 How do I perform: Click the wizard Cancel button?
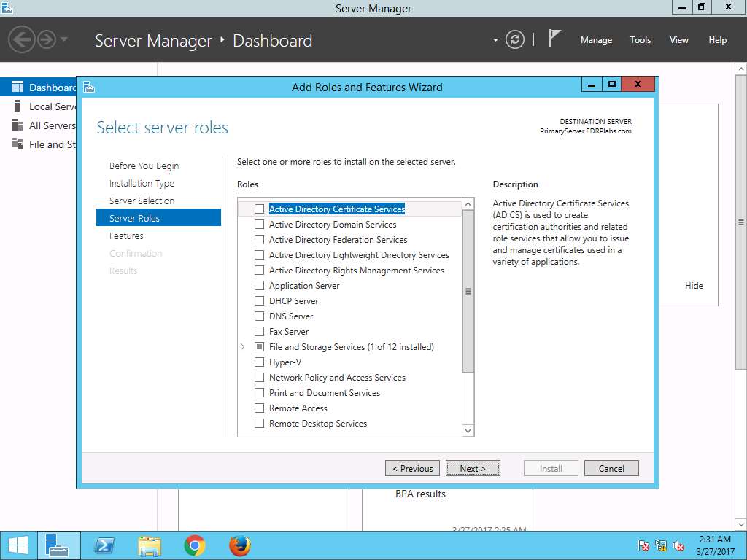(611, 468)
